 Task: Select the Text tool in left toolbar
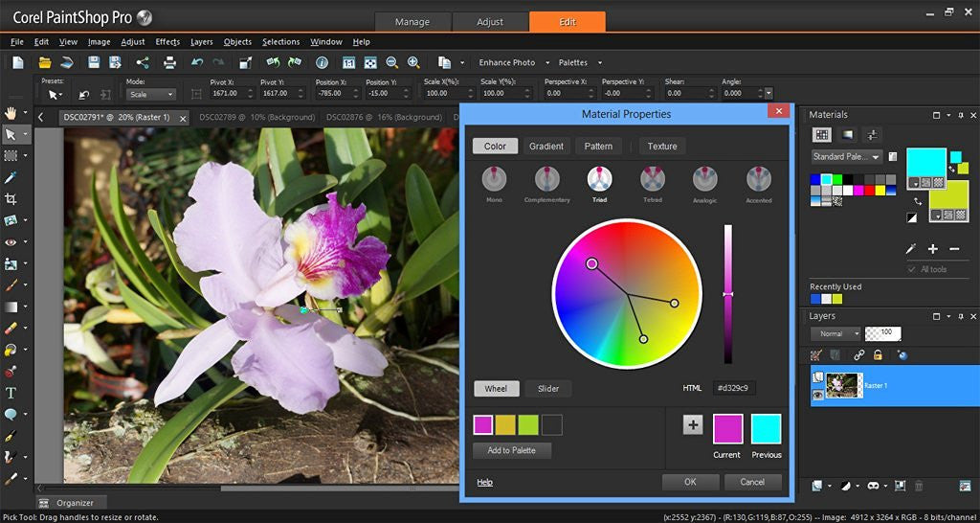click(x=11, y=393)
